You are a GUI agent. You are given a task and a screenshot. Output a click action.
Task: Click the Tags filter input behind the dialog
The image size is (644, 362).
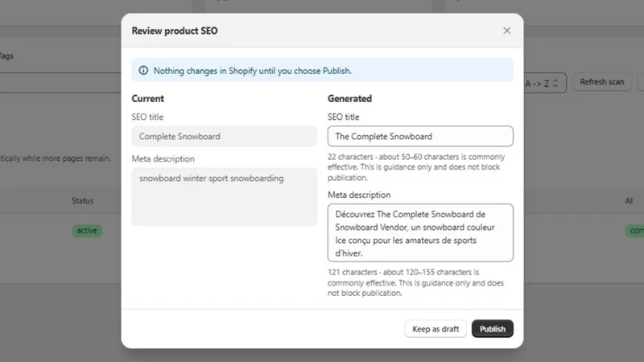click(60, 84)
